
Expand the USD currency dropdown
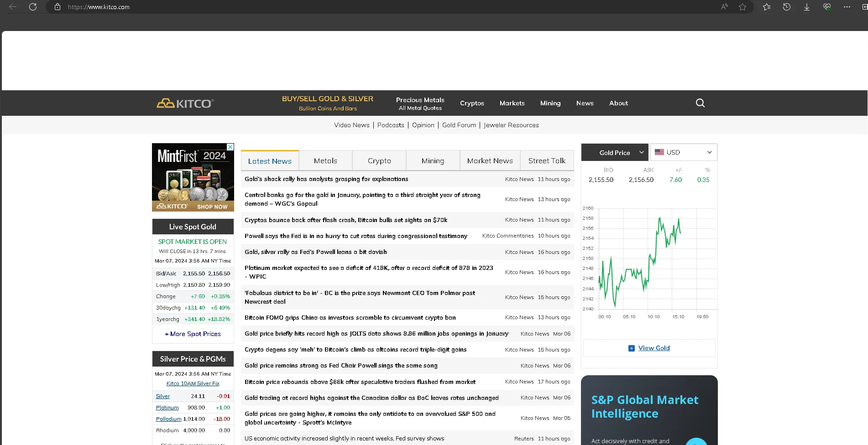[x=683, y=152]
